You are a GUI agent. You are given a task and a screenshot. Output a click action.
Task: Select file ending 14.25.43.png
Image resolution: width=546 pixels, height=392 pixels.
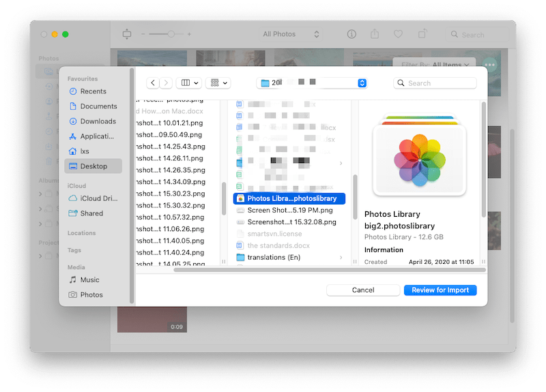click(171, 147)
